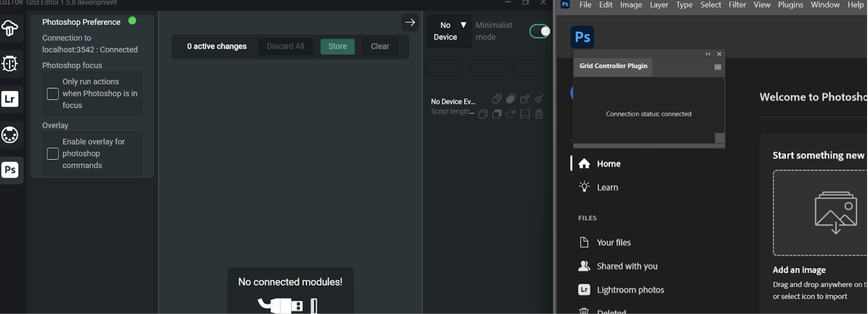Open the Filter menu in Photoshop
This screenshot has width=868, height=314.
(737, 5)
